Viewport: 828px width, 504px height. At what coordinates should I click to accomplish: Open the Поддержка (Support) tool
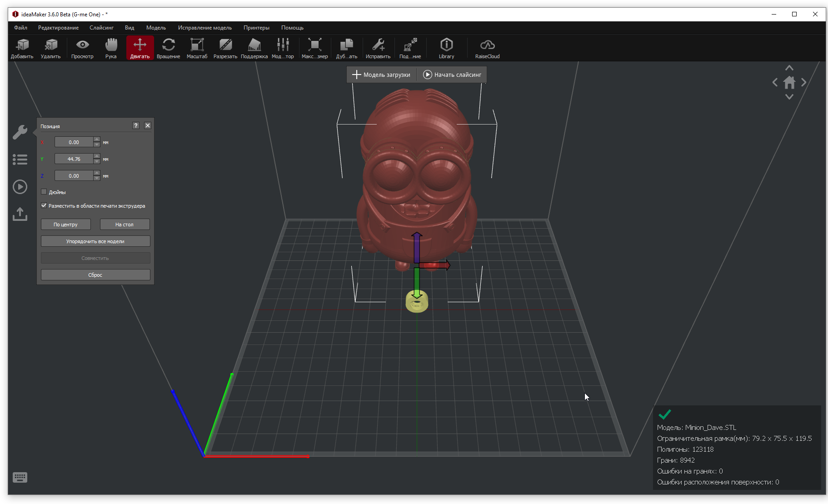point(254,48)
